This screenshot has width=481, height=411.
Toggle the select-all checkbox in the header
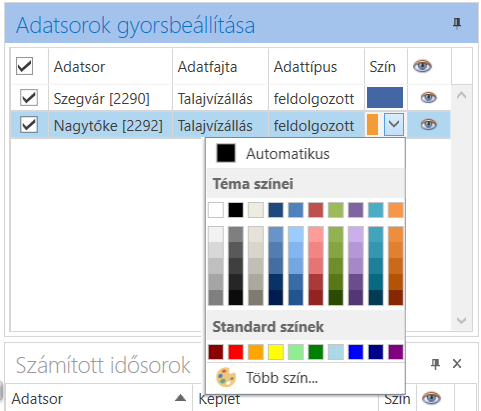pyautogui.click(x=24, y=66)
